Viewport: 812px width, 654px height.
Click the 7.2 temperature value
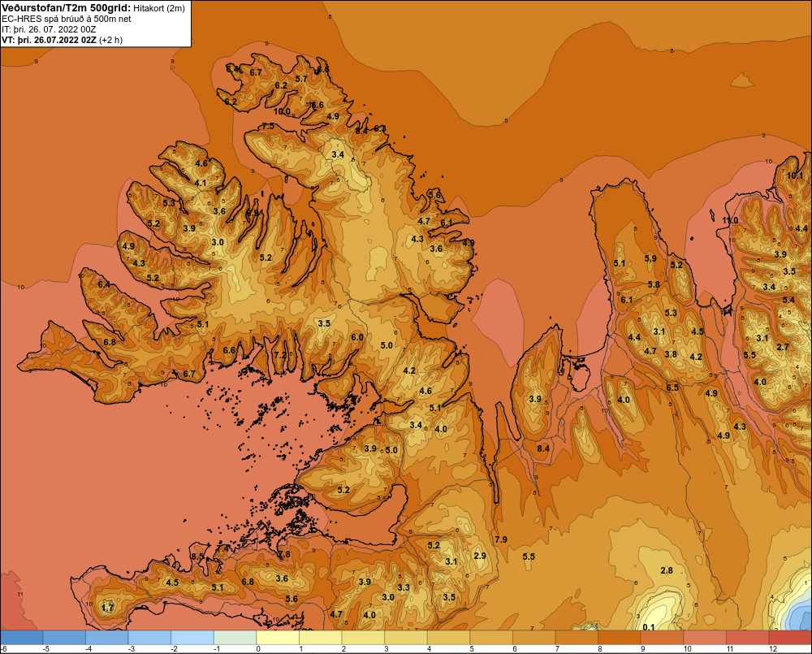coord(280,355)
